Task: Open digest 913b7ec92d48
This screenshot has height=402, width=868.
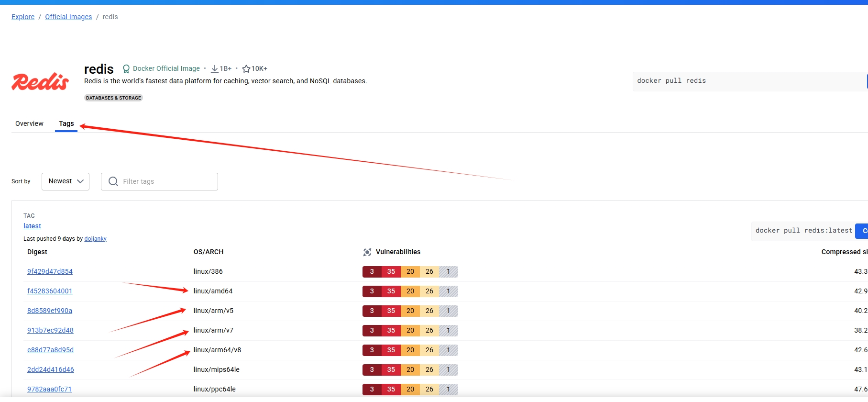Action: coord(50,330)
